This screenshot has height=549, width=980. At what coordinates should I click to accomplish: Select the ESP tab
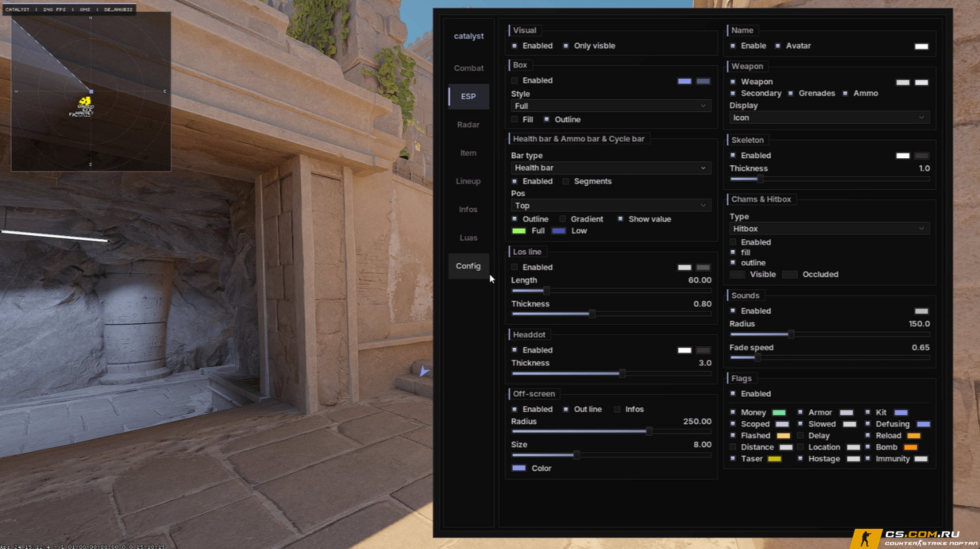pos(468,96)
